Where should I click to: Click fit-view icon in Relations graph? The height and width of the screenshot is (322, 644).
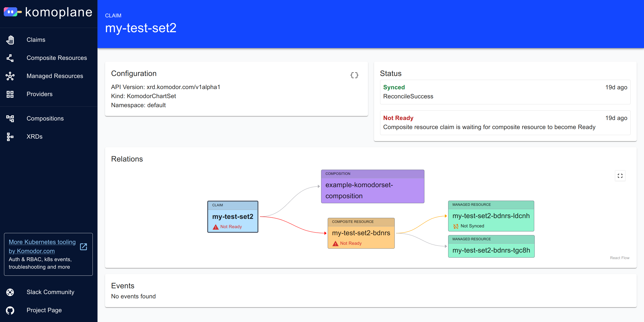pyautogui.click(x=620, y=176)
